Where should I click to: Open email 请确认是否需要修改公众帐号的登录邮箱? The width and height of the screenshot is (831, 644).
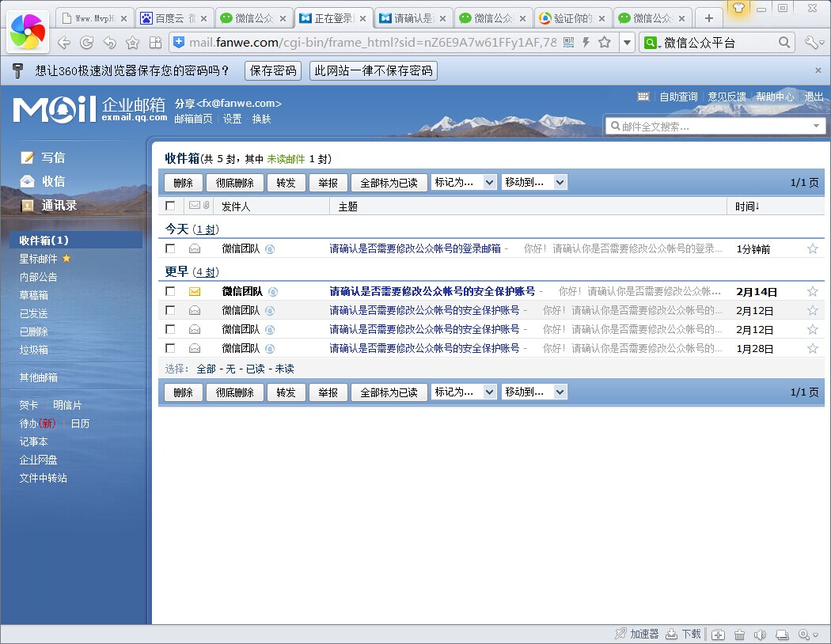[x=415, y=248]
